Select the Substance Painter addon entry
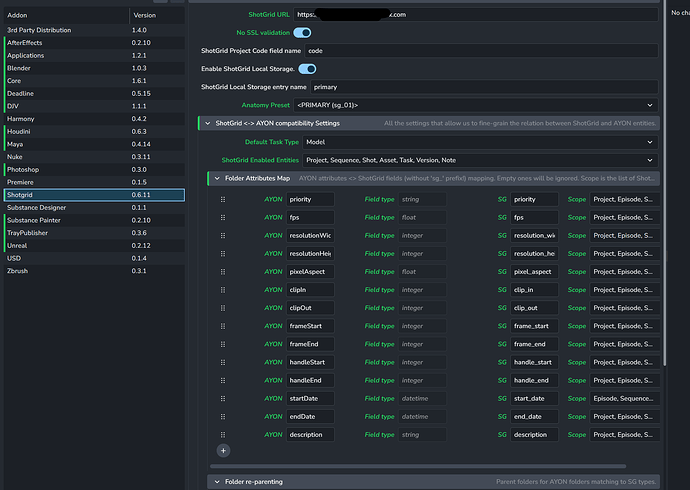 35,220
